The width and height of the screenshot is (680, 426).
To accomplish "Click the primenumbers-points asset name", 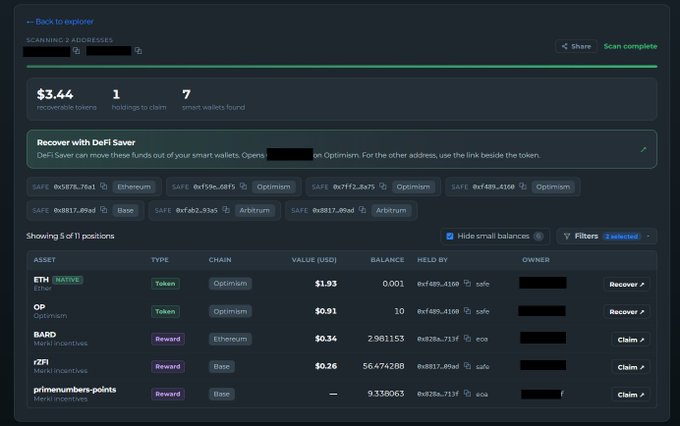I will coord(75,390).
